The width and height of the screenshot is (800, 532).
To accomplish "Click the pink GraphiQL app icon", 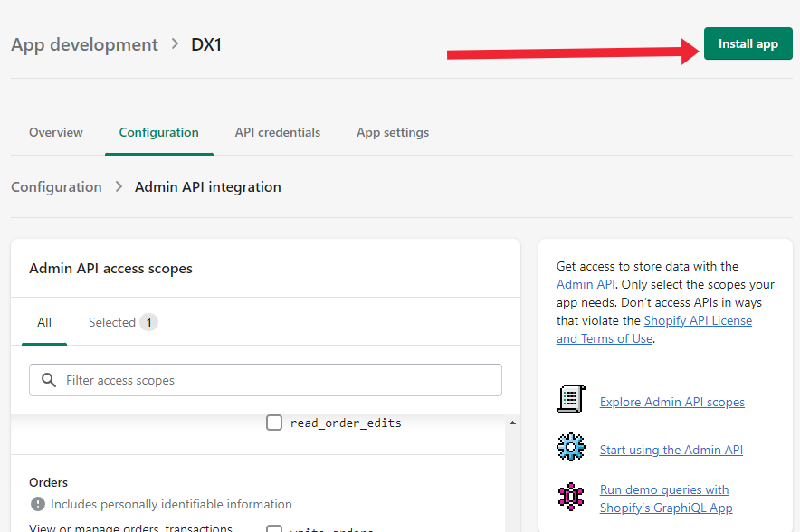I will tap(571, 497).
